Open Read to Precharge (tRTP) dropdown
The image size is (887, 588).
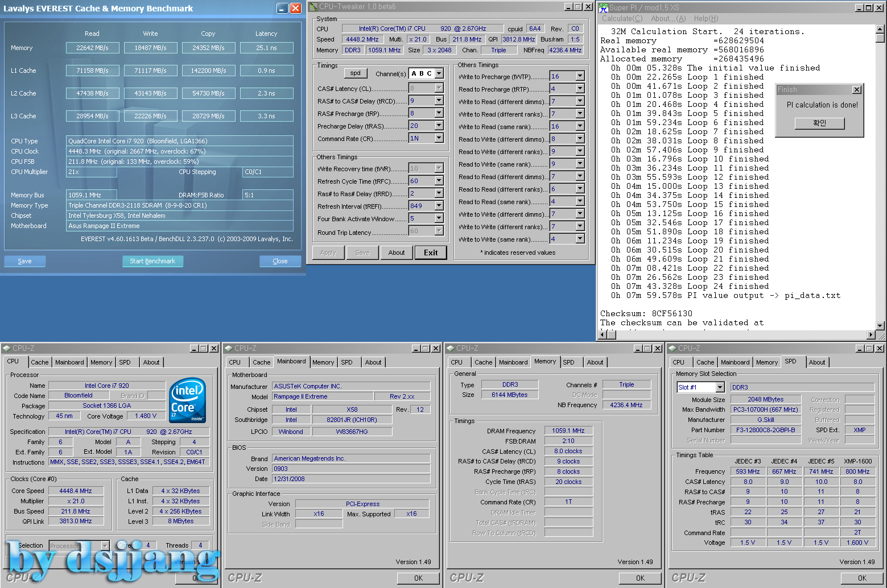[x=580, y=89]
